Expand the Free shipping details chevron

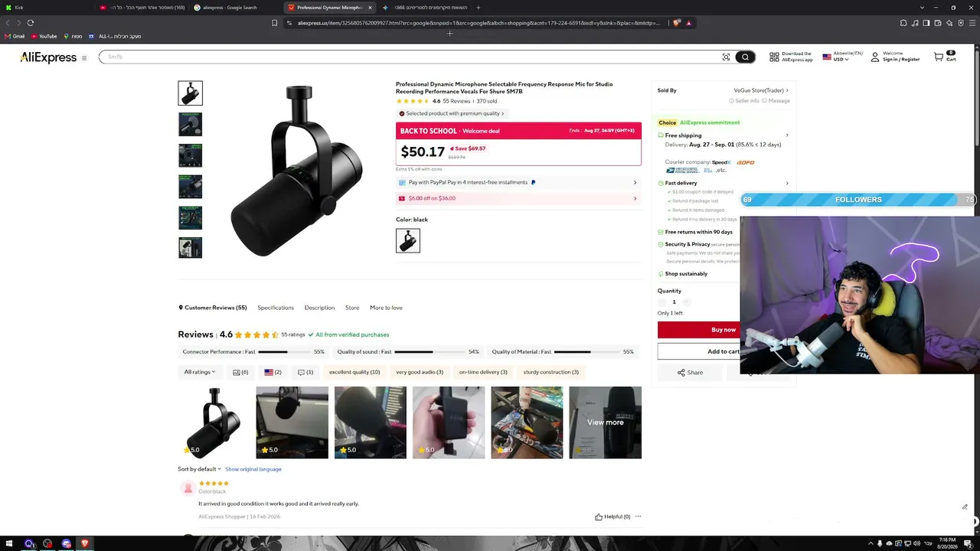[x=786, y=135]
